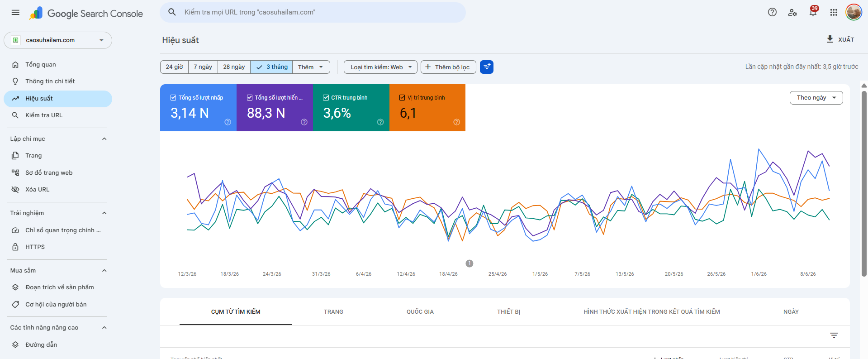868x359 pixels.
Task: Click help icon on Tổng số lượt nhấp card
Action: (x=228, y=122)
